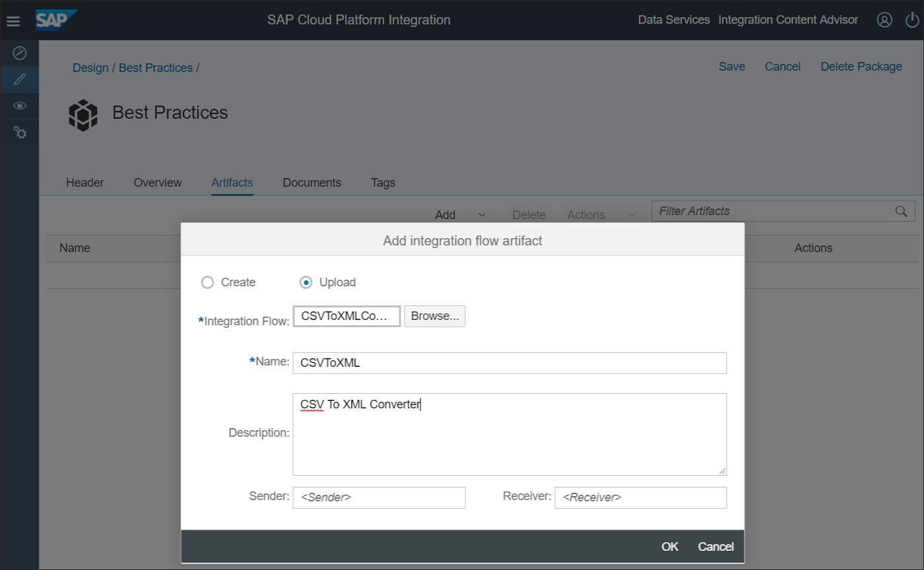The image size is (924, 570).
Task: Click the Sender input field
Action: click(379, 497)
